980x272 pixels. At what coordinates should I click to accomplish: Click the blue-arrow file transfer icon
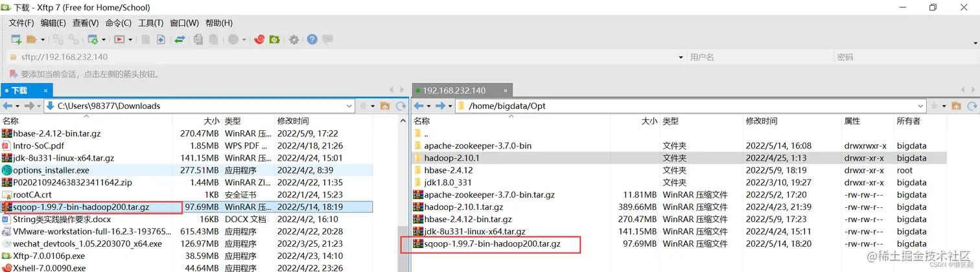click(x=161, y=40)
